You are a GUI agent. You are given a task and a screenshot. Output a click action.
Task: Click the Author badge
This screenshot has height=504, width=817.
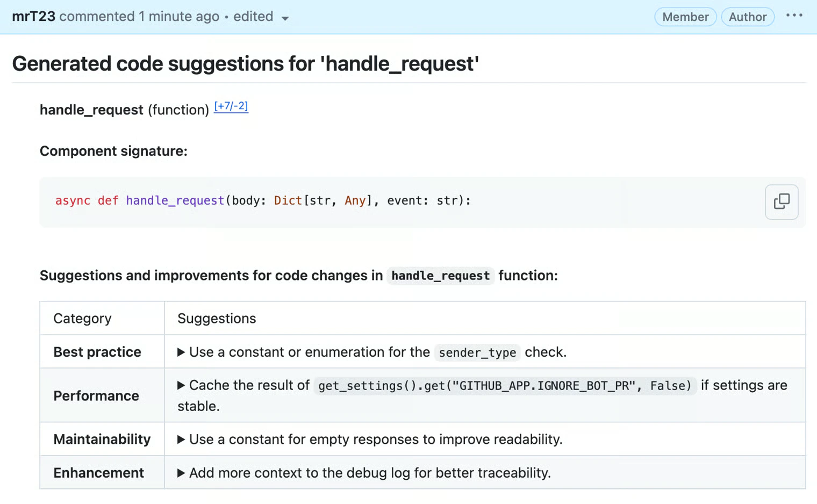(x=747, y=17)
